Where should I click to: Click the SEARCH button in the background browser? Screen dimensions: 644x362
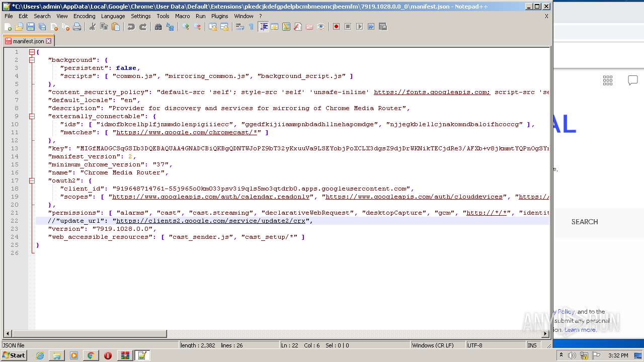585,222
